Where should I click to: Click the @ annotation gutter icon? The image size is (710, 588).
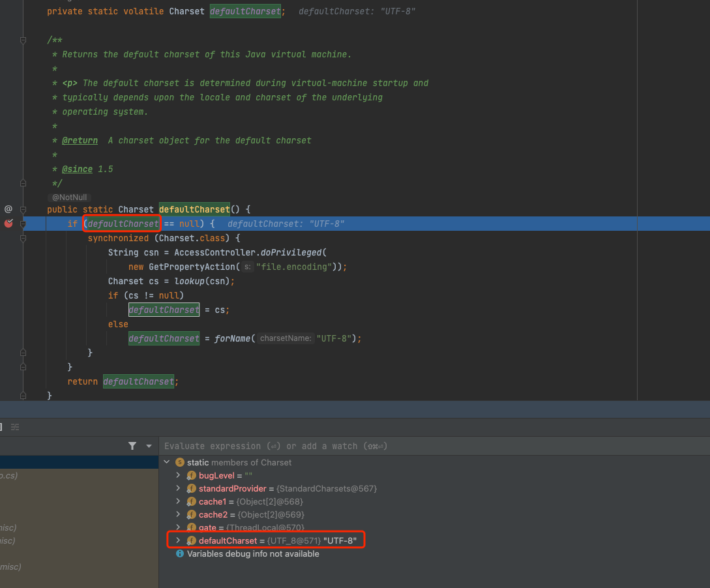click(x=8, y=209)
